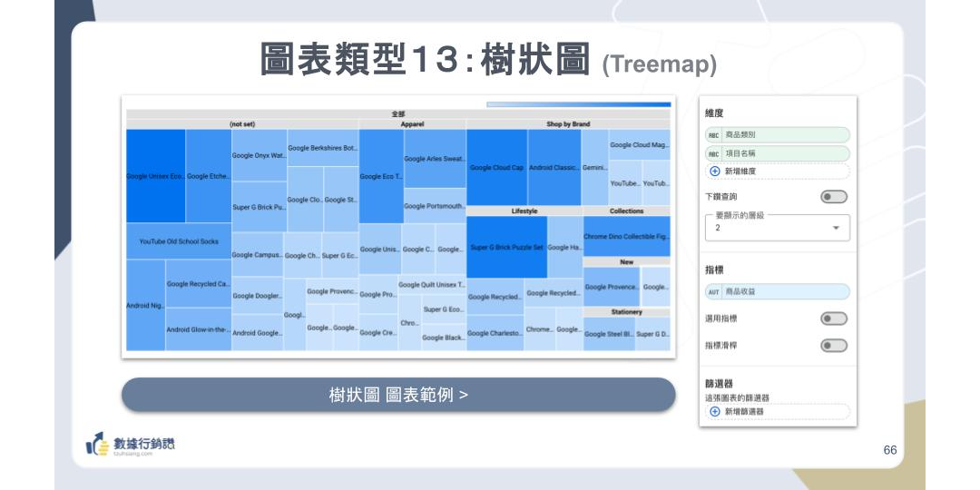This screenshot has width=980, height=490.
Task: Click the Google Aries Sweat... tile
Action: (x=435, y=159)
